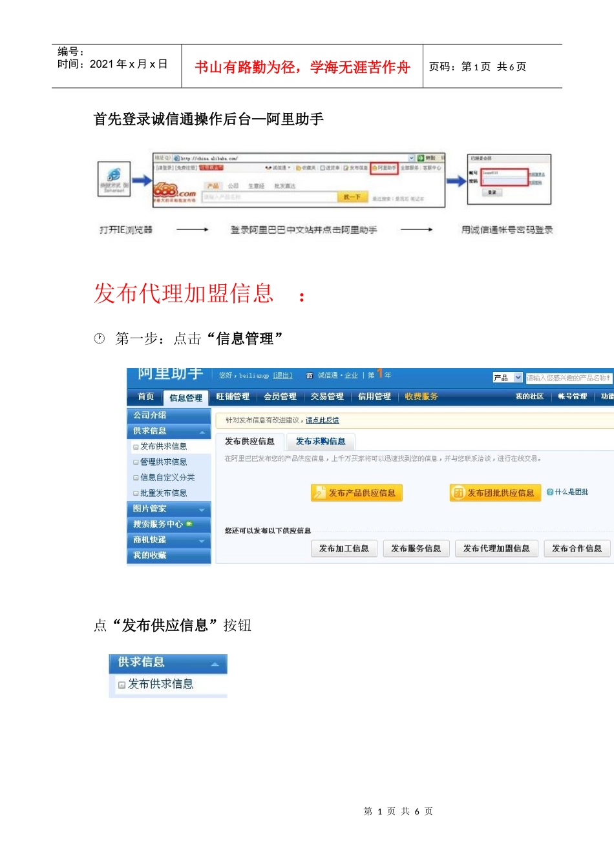Click the 我的社区 link
Image resolution: width=614 pixels, height=868 pixels.
click(529, 397)
